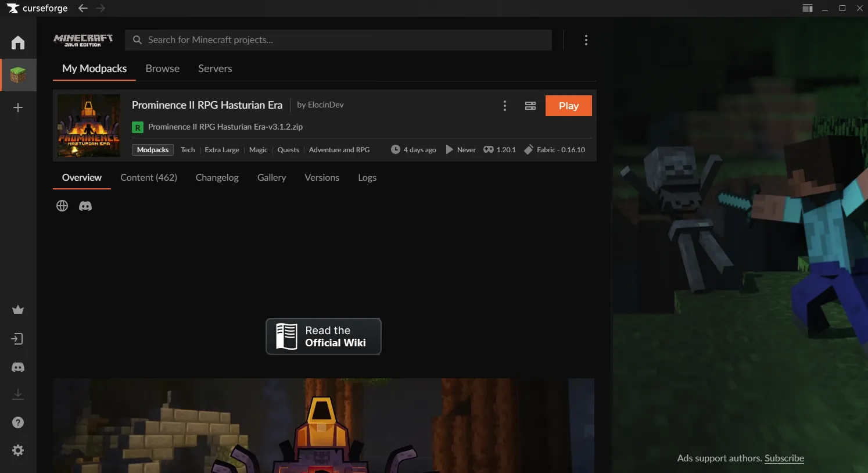The image size is (868, 473).
Task: Click the Minecraft project search field
Action: pos(339,40)
